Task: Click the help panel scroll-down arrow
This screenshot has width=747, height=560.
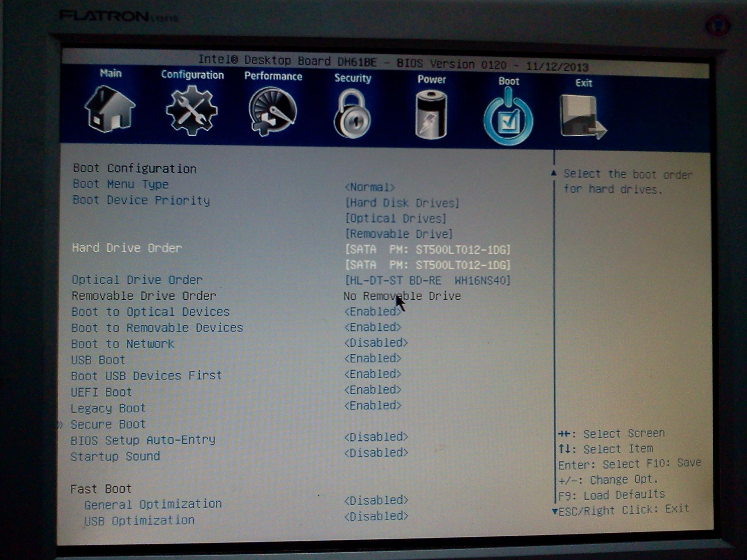Action: click(x=555, y=511)
